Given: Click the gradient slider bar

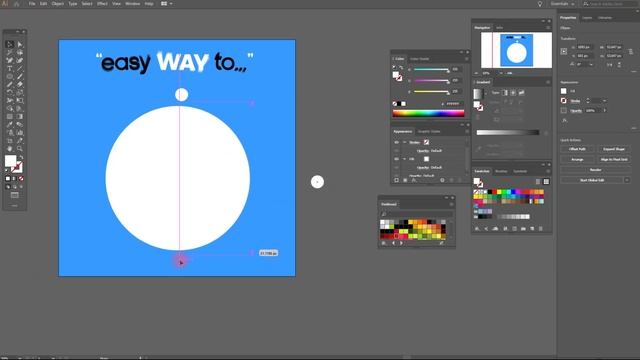Looking at the screenshot, I should pos(508,132).
